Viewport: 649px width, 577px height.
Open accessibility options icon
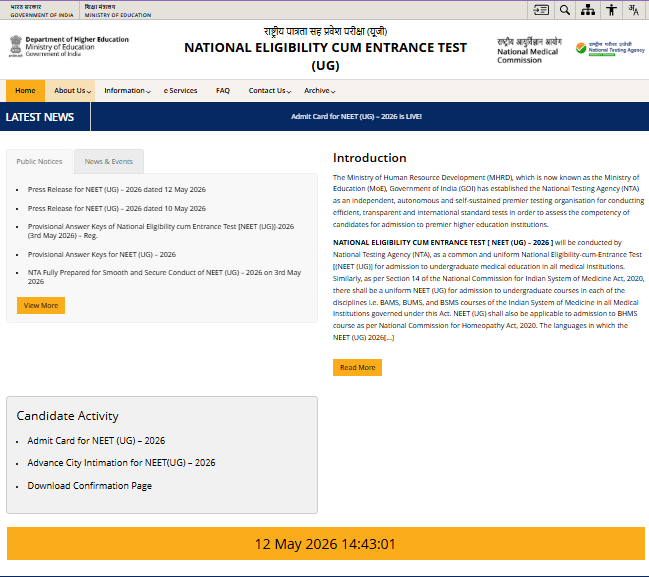(611, 10)
